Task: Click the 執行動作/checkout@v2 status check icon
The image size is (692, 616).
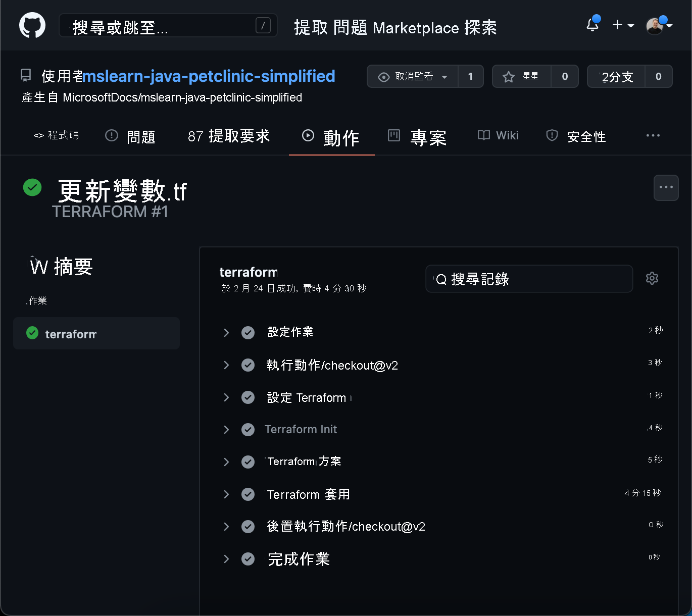Action: [x=248, y=365]
